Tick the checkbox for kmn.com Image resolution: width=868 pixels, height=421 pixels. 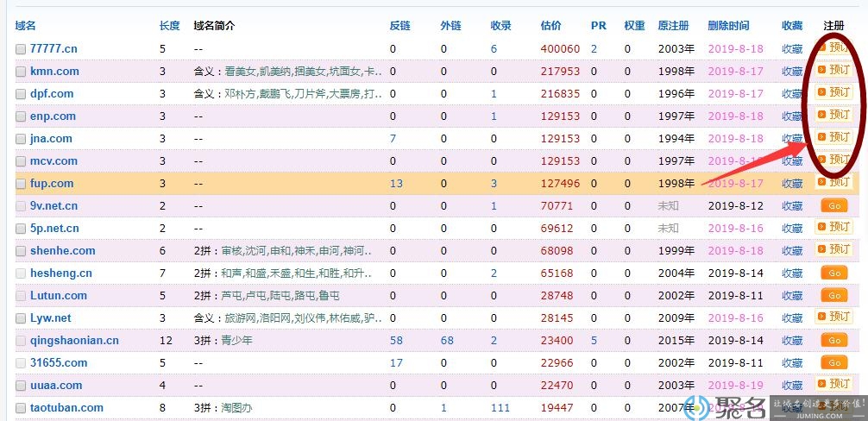21,72
